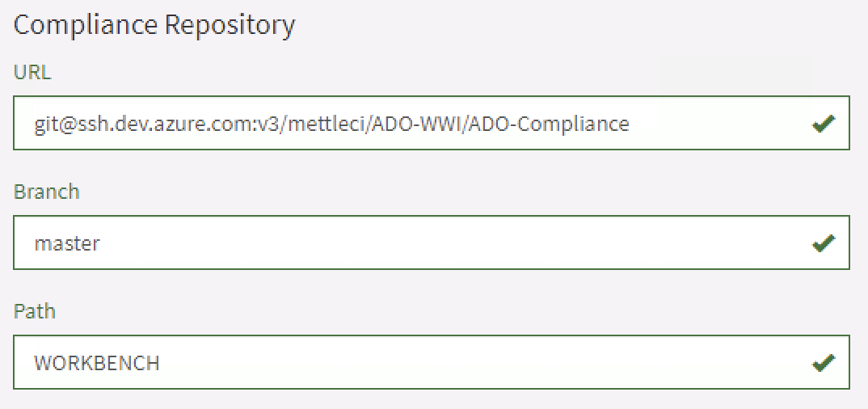
Task: Click the URL field's green checkmark icon
Action: (823, 124)
